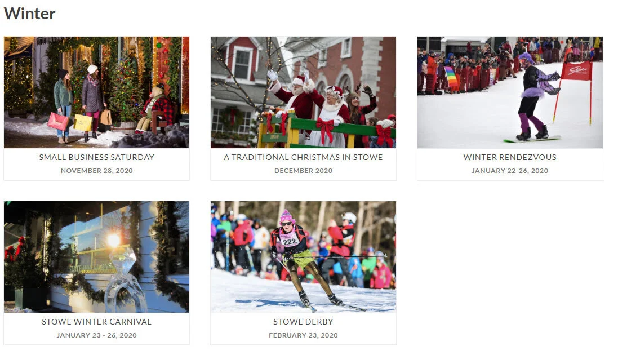
Task: Select the February 23, 2020 date text
Action: (x=303, y=335)
